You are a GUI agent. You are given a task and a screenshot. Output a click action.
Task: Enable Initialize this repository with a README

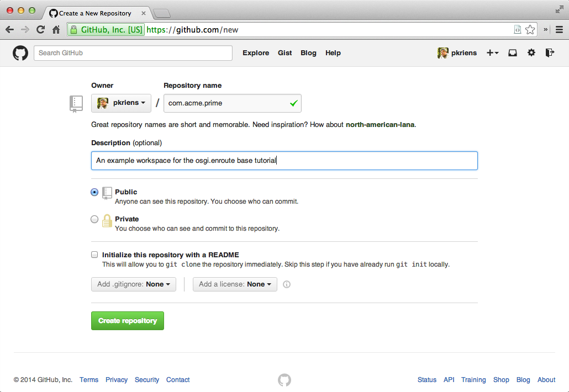point(94,255)
